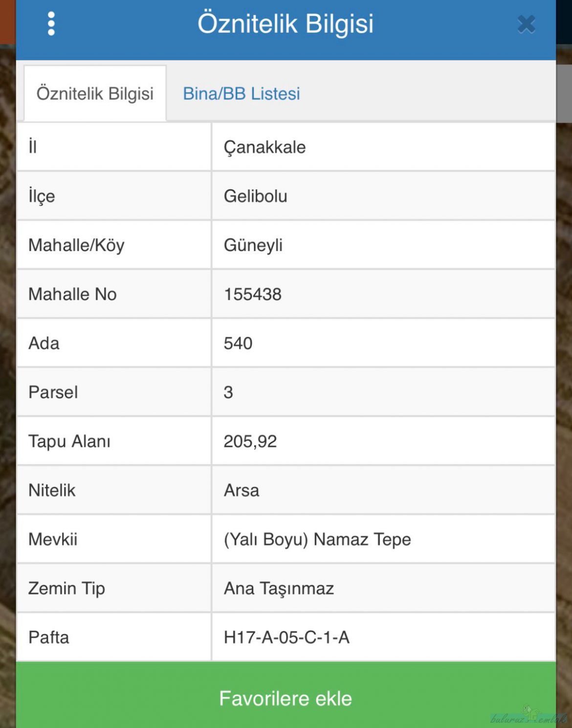Screen dimensions: 572x728
Task: Click the Mahalle No value 155438
Action: pos(252,294)
